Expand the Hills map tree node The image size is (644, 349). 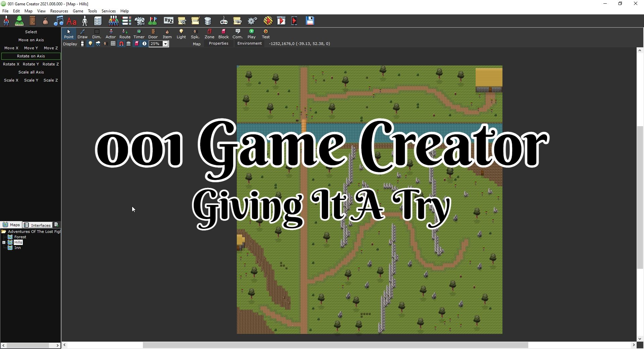click(x=4, y=242)
